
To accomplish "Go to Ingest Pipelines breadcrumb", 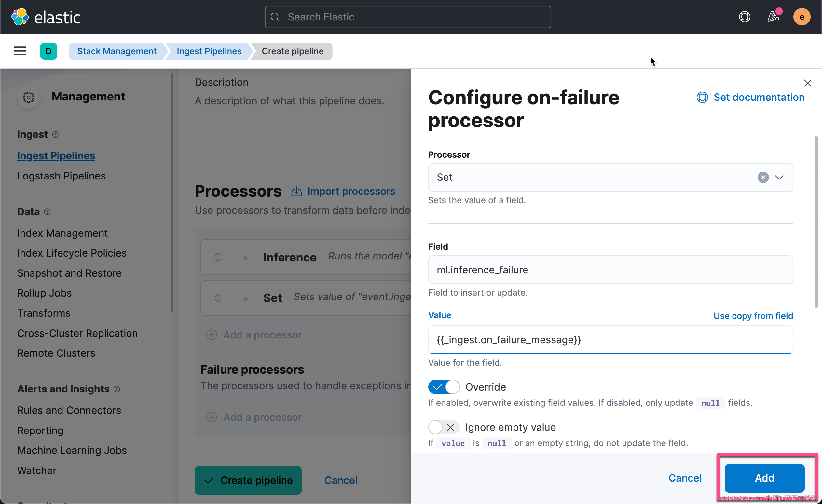I will tap(209, 51).
